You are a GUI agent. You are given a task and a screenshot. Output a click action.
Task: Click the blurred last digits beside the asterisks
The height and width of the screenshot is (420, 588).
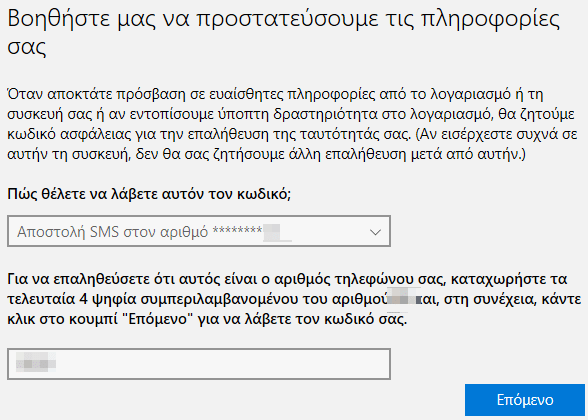point(277,232)
